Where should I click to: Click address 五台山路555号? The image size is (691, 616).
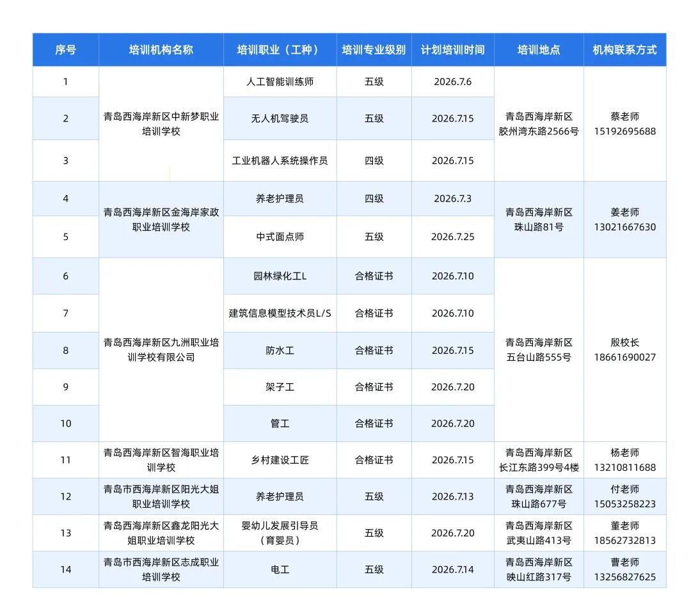tap(539, 358)
